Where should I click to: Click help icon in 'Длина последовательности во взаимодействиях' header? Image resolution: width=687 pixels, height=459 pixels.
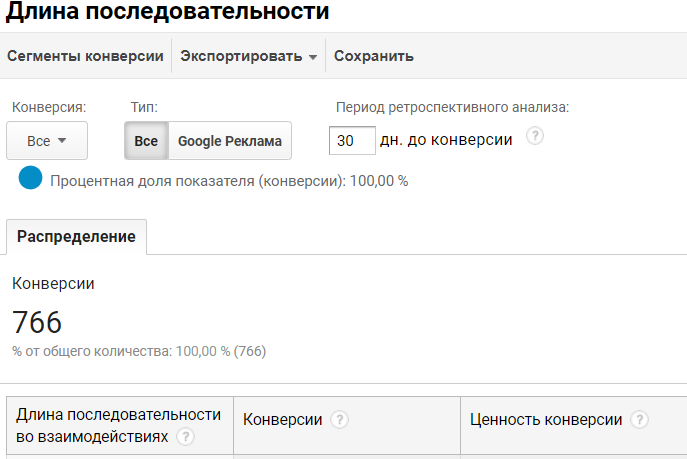tap(185, 437)
